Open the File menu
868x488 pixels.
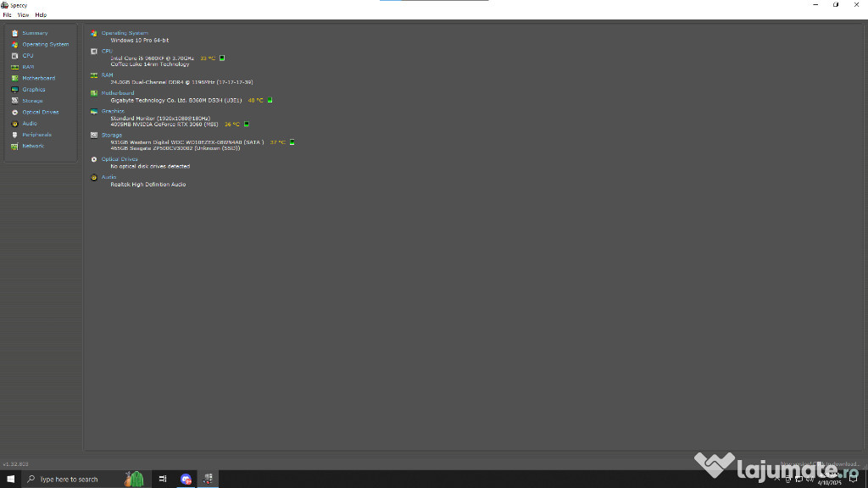[7, 15]
